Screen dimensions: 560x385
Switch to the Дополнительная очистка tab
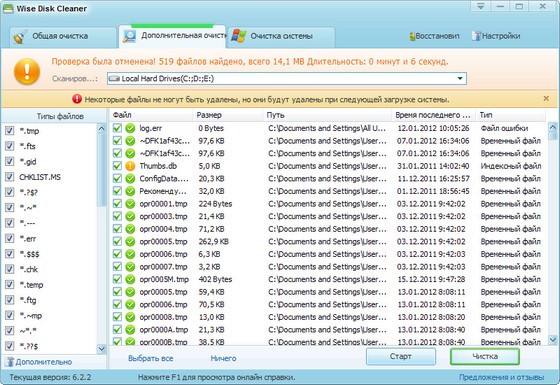tap(172, 36)
